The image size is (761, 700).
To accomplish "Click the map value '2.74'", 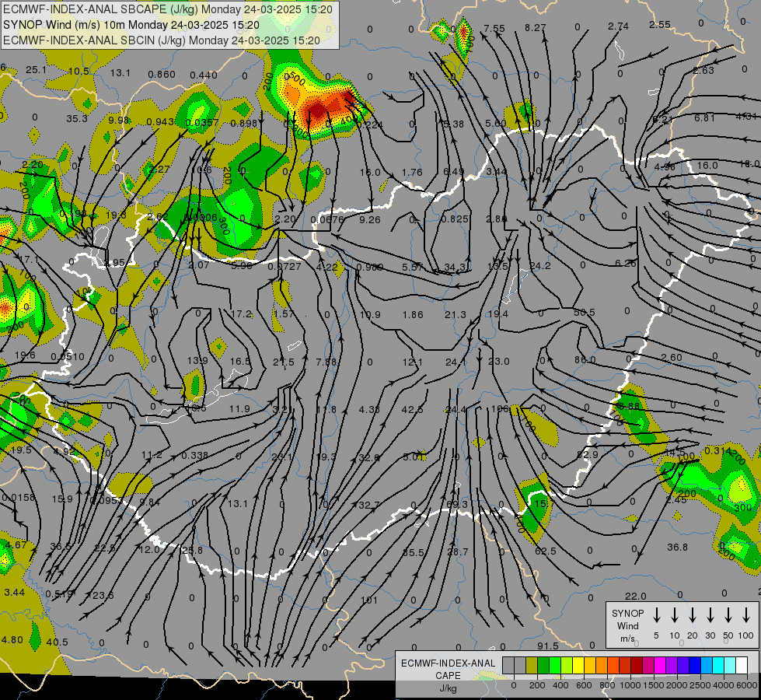I will [618, 26].
